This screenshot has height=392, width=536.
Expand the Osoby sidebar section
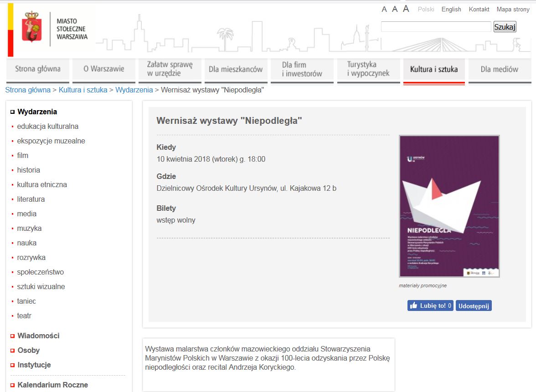[28, 350]
